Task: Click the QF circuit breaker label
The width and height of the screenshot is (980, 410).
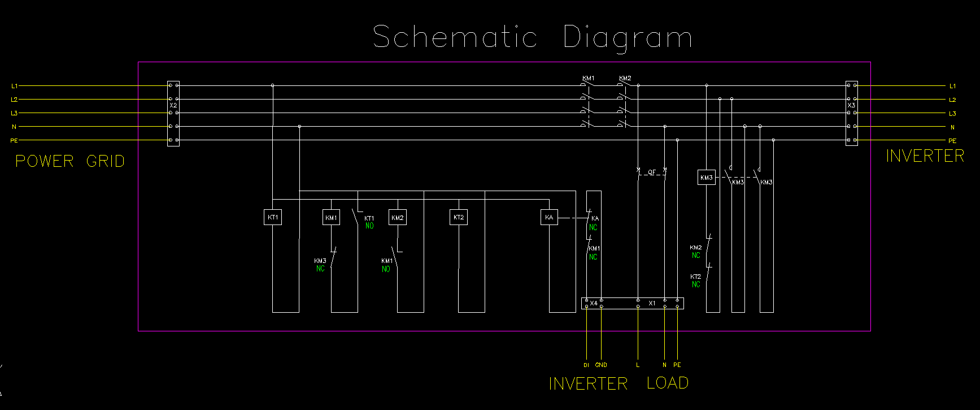Action: coord(652,172)
